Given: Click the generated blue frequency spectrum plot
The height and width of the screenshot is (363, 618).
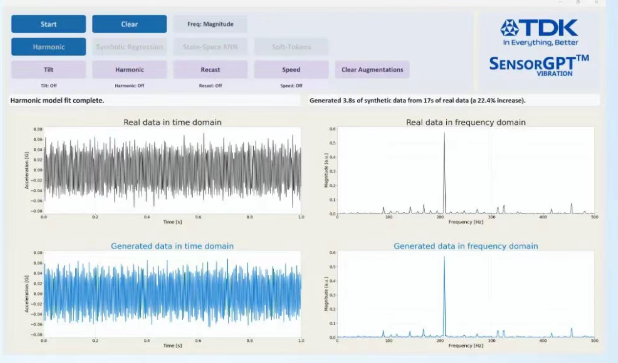Looking at the screenshot, I should click(466, 294).
